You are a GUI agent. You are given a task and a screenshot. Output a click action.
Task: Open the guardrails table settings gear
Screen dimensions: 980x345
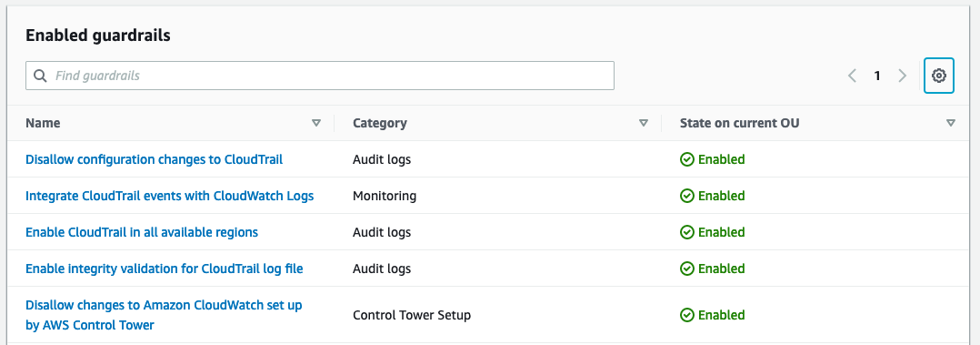tap(939, 76)
